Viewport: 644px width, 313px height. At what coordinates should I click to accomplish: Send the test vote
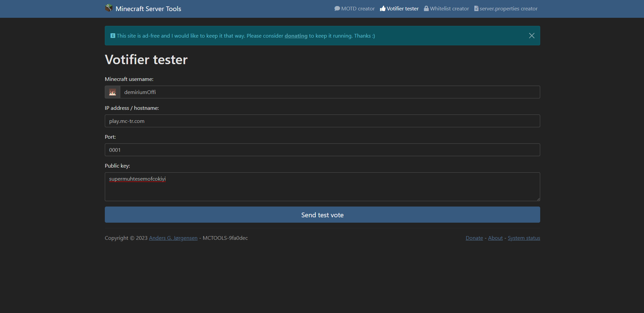(x=323, y=215)
